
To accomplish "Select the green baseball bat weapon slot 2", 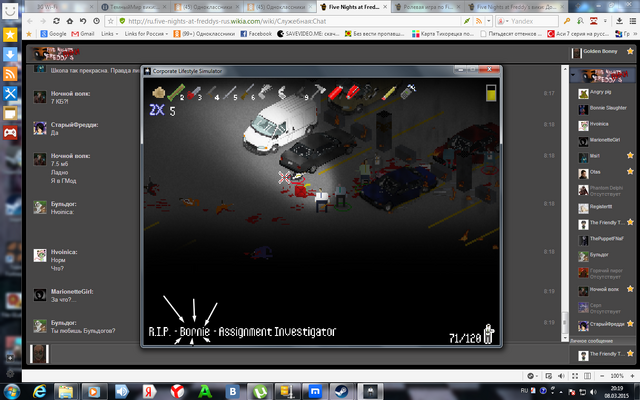I will tap(176, 92).
